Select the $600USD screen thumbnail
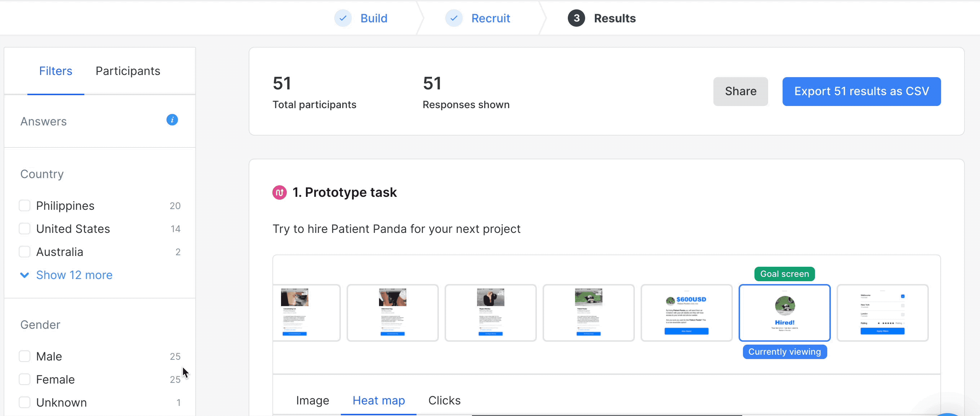 [686, 313]
